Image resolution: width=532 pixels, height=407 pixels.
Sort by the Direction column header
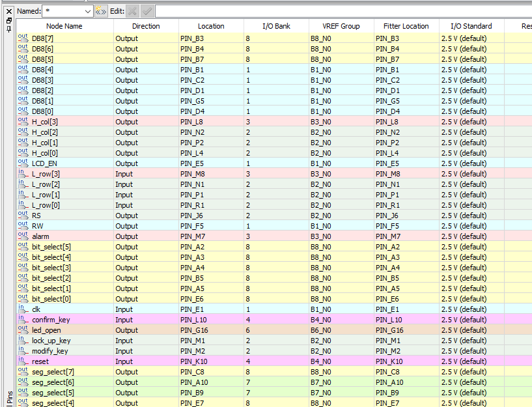[146, 26]
